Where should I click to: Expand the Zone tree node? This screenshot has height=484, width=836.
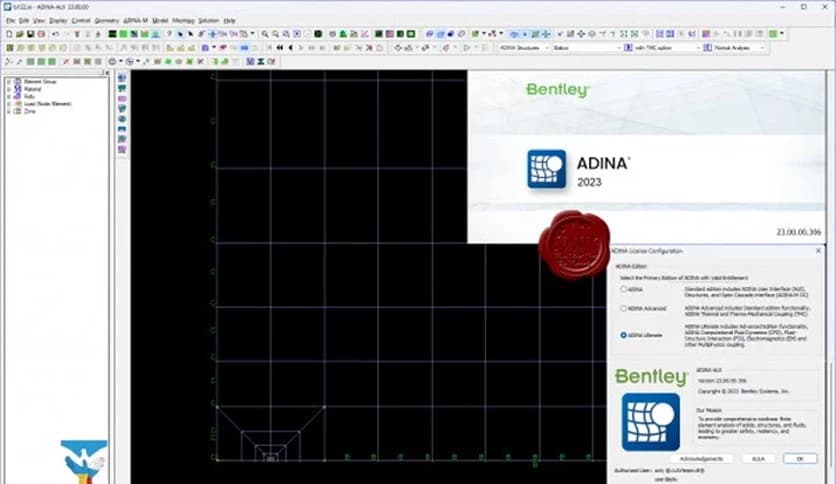(x=9, y=111)
